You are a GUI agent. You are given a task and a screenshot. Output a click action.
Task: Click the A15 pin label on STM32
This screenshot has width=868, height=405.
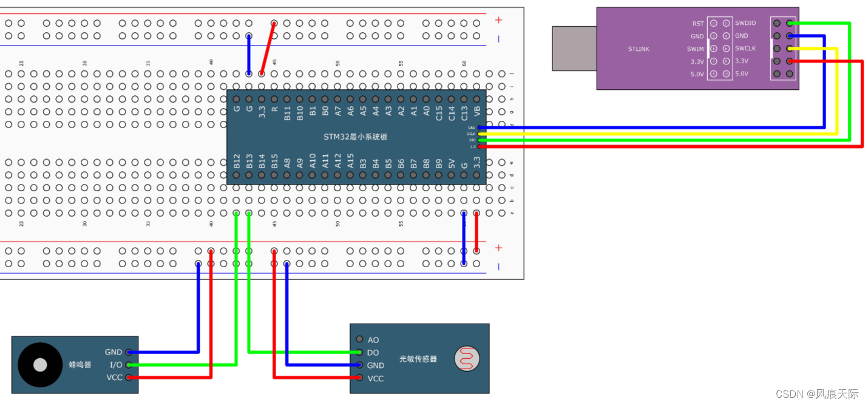point(350,161)
